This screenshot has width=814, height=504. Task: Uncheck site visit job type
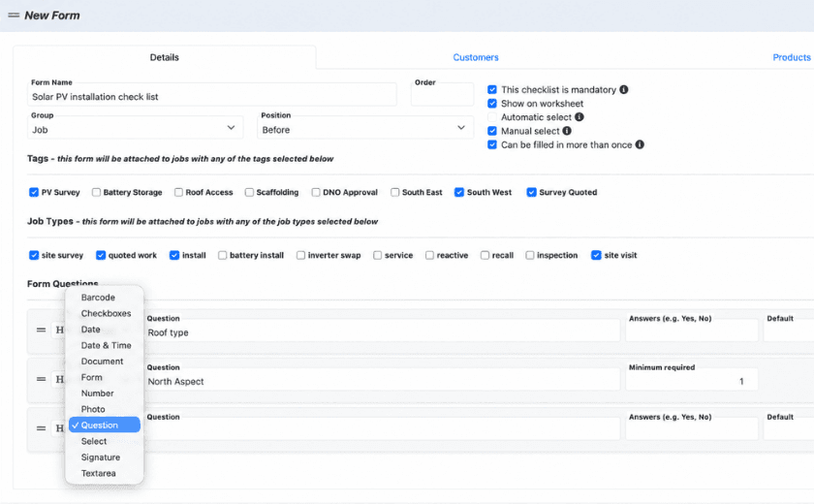(x=596, y=255)
